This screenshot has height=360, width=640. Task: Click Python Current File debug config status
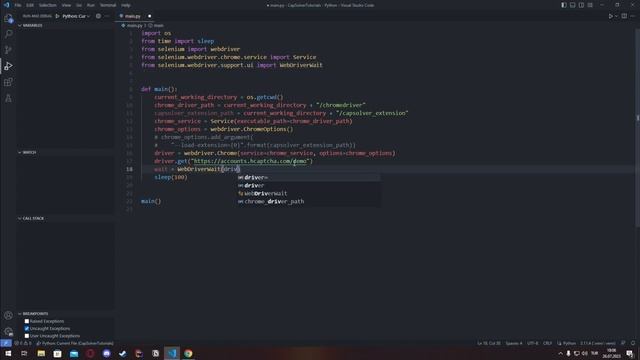pyautogui.click(x=75, y=343)
